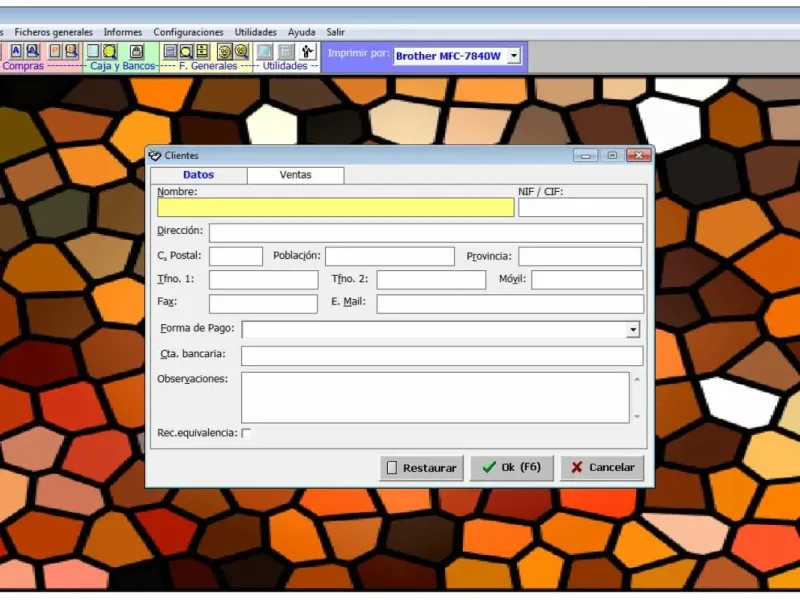This screenshot has height=600, width=800.
Task: Focus the NIF / CIF field
Action: [581, 208]
